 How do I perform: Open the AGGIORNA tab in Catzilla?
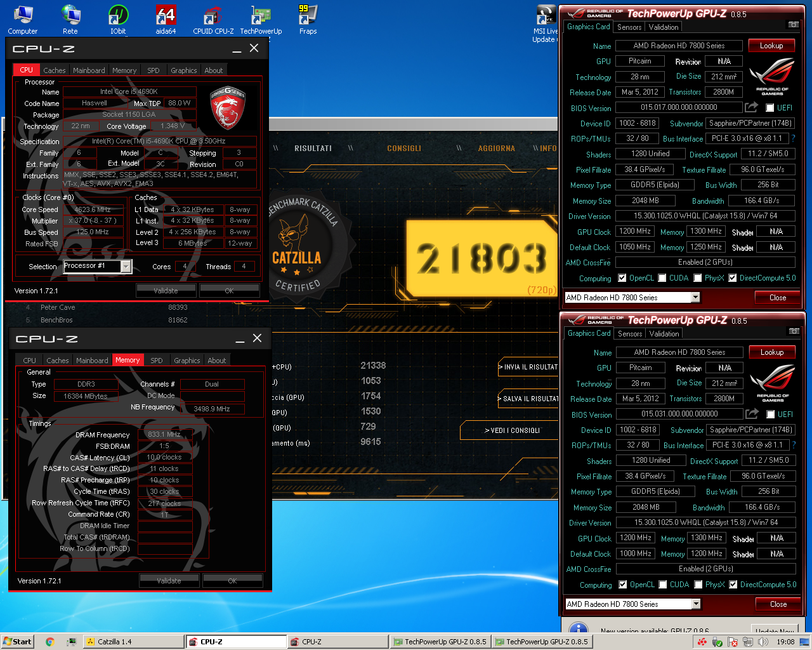click(x=497, y=149)
